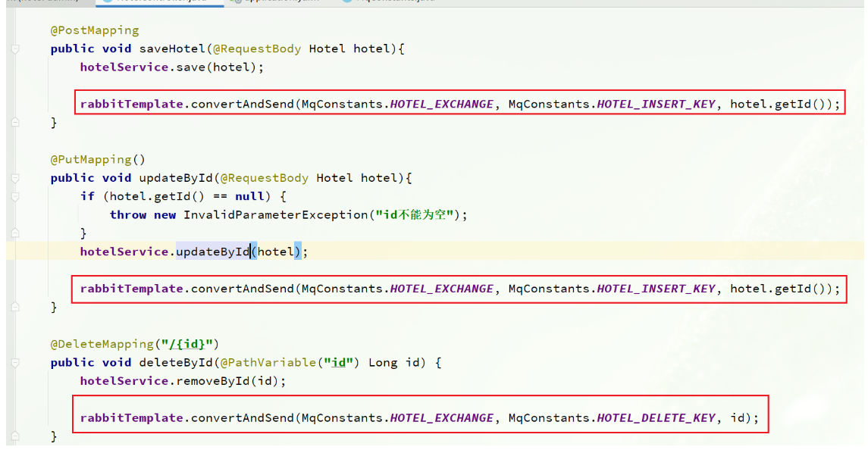Click the @PathVariable annotation
The image size is (868, 450).
coord(268,363)
